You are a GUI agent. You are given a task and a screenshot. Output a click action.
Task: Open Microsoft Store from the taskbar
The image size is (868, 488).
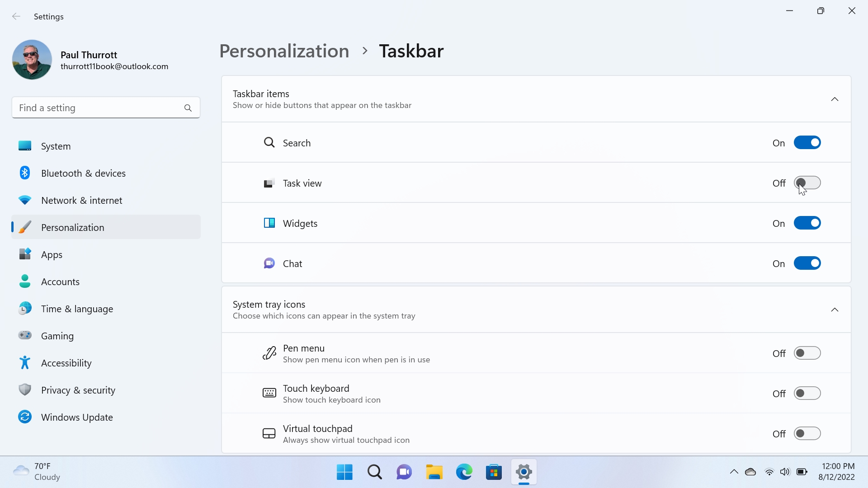494,472
